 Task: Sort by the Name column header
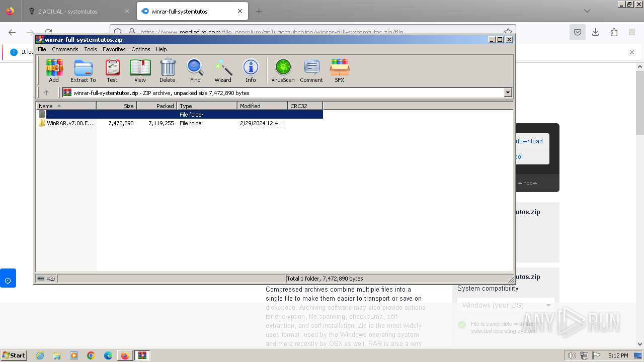[66, 106]
